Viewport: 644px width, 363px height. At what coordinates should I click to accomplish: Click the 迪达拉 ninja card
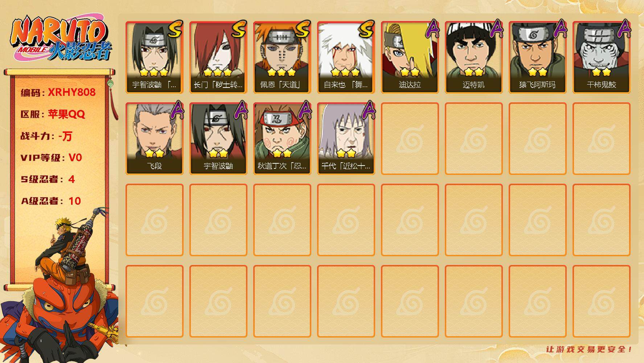click(x=410, y=57)
